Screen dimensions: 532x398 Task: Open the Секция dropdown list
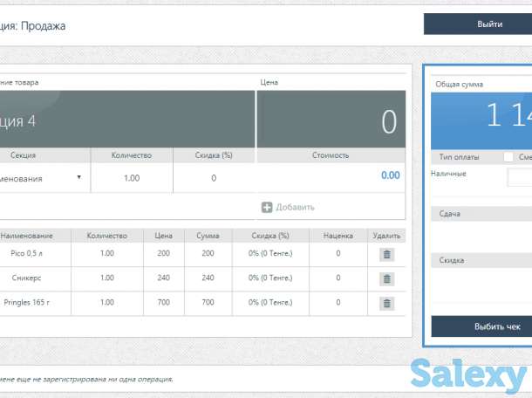(x=44, y=177)
